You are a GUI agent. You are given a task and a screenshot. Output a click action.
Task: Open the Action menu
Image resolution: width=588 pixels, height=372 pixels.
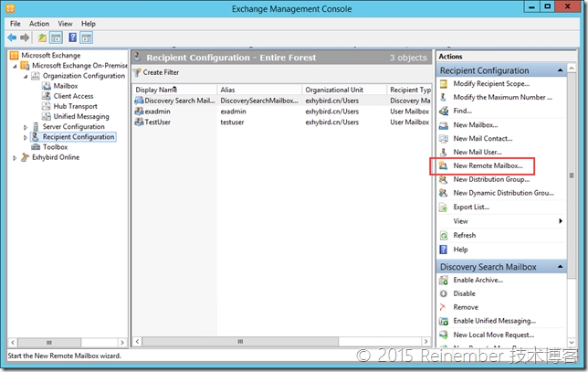39,24
